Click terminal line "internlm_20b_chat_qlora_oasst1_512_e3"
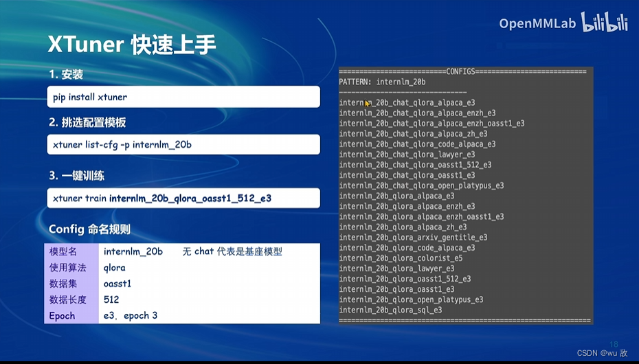The width and height of the screenshot is (639, 364). click(415, 165)
